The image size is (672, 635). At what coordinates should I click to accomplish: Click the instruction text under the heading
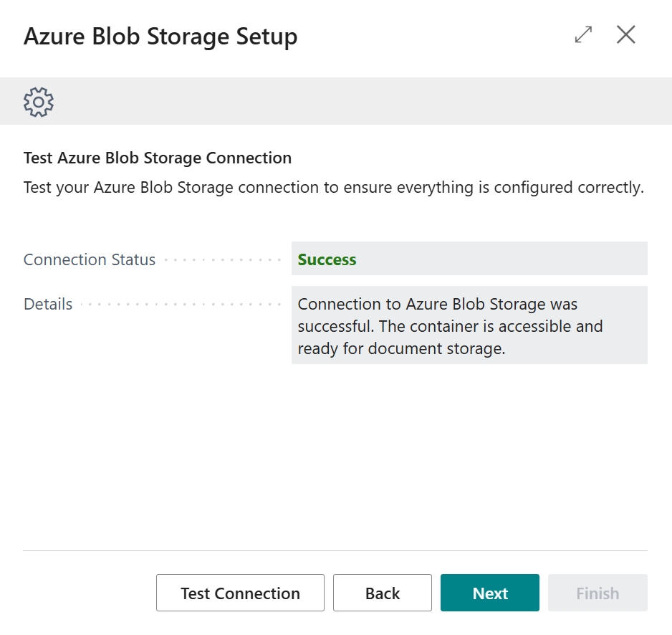click(x=334, y=188)
